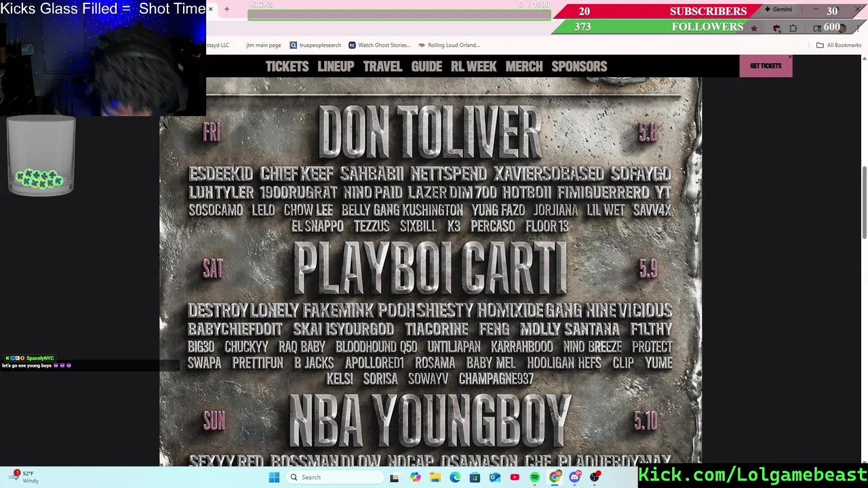The height and width of the screenshot is (488, 868).
Task: Click POOH SHIESTY in the lineup
Action: [x=425, y=311]
